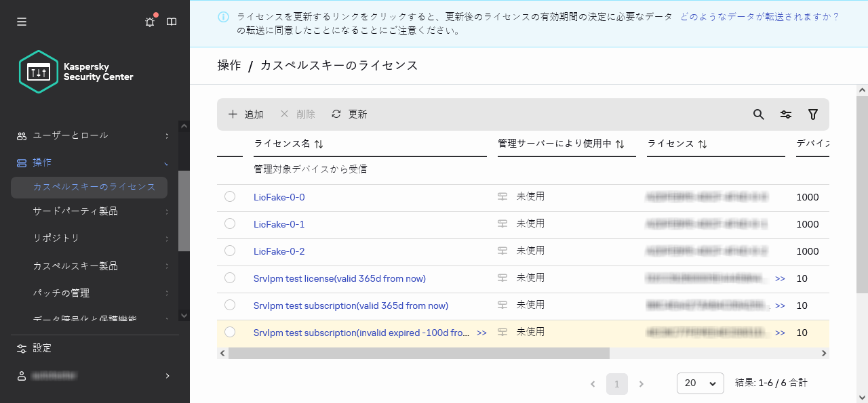Click the hamburger menu icon
Image resolution: width=868 pixels, height=403 pixels.
point(22,22)
